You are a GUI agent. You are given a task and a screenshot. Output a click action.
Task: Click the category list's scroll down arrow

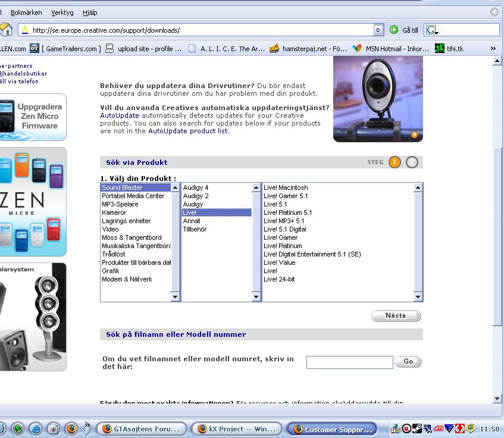(x=175, y=296)
